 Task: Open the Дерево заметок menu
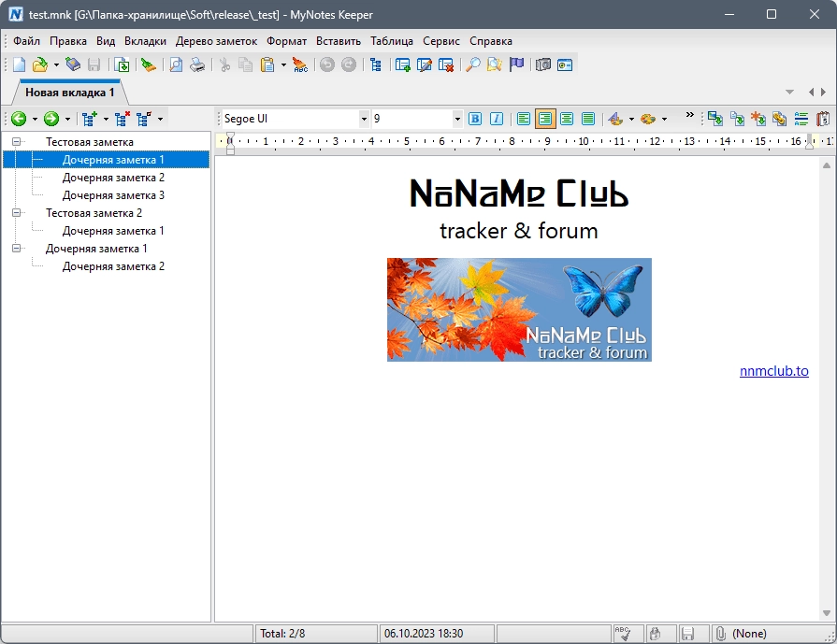click(x=216, y=41)
